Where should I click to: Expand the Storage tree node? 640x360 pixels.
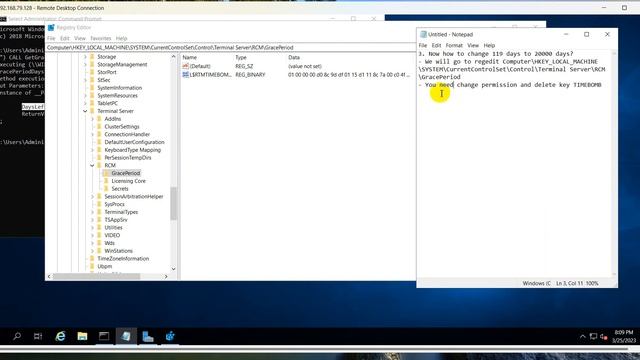click(x=85, y=57)
